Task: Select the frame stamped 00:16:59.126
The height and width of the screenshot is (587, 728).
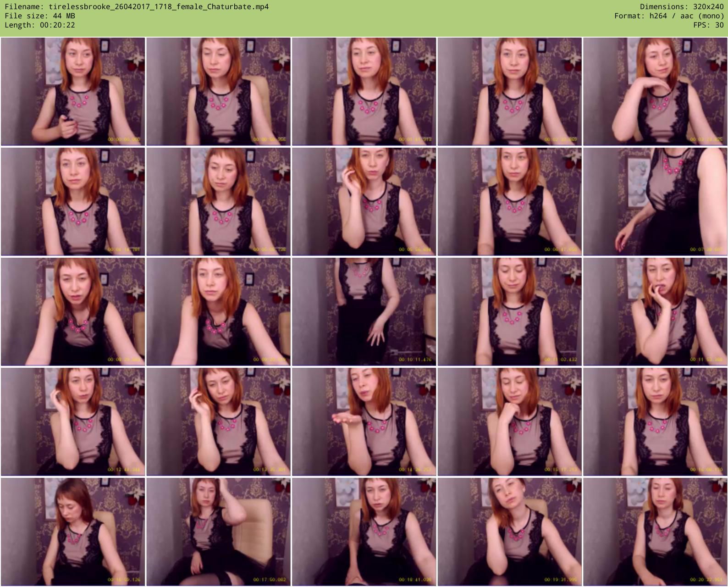Action: coord(73,532)
